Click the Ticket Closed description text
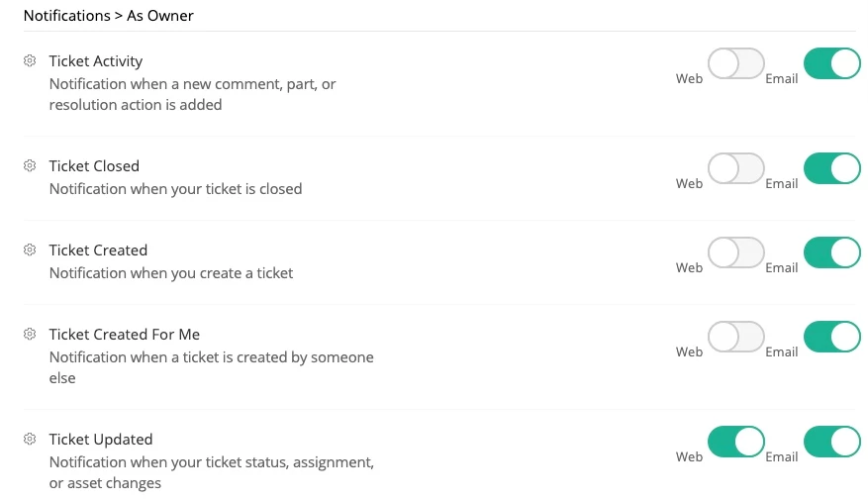868x500 pixels. click(175, 188)
